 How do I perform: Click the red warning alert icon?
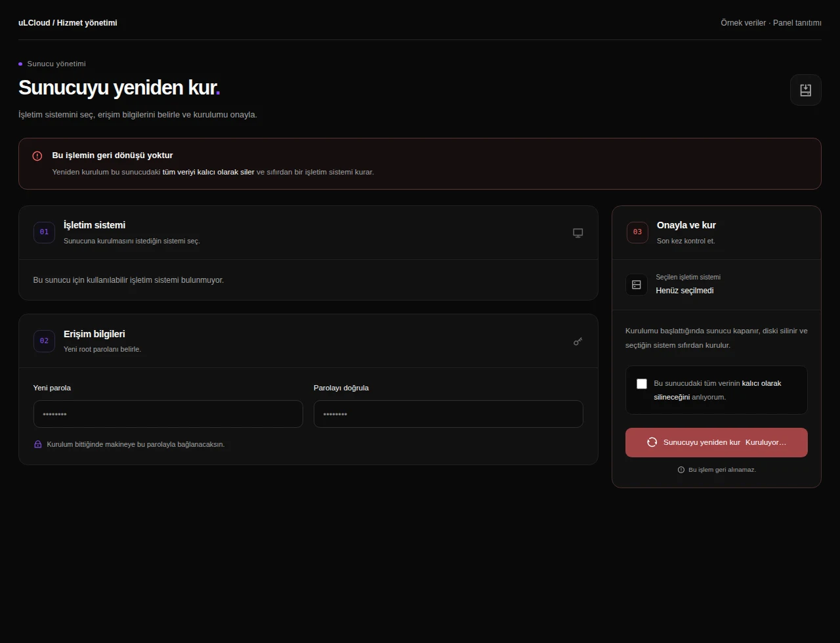point(37,156)
